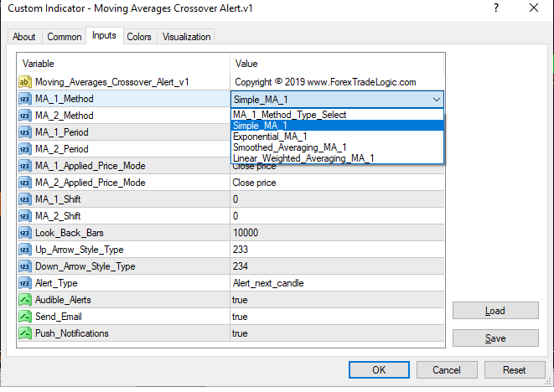Open the Visualization tab
554x392 pixels.
(x=187, y=37)
